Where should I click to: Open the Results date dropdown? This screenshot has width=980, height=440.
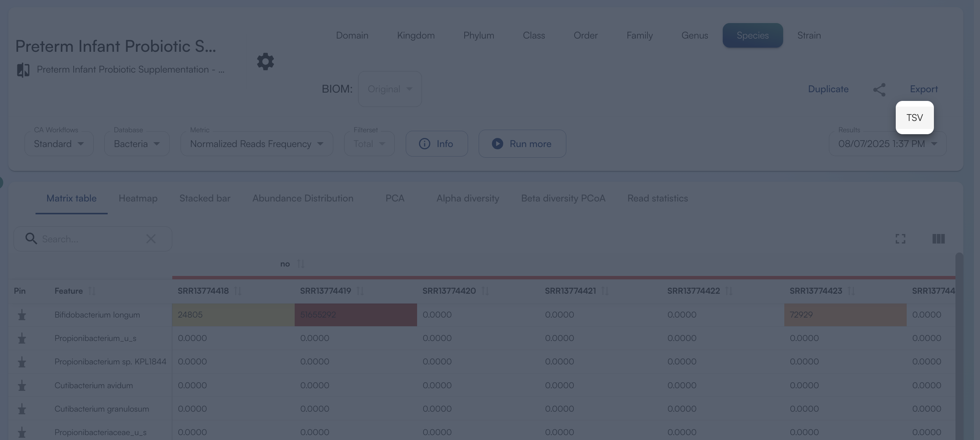[887, 144]
